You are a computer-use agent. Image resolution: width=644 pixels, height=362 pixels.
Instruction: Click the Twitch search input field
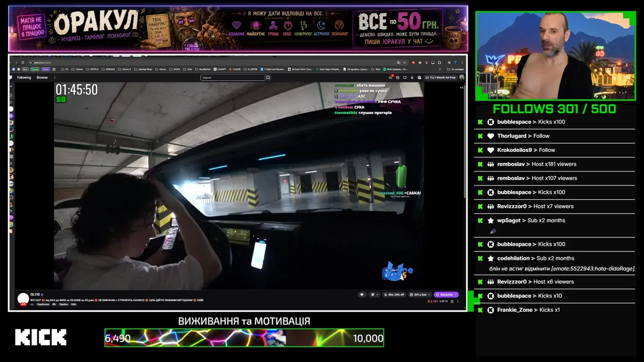[233, 77]
